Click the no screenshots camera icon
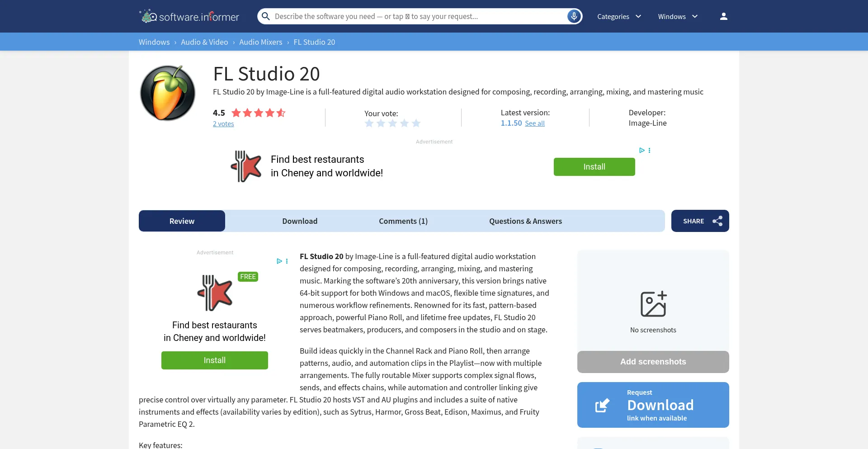Viewport: 868px width, 449px height. click(x=653, y=303)
